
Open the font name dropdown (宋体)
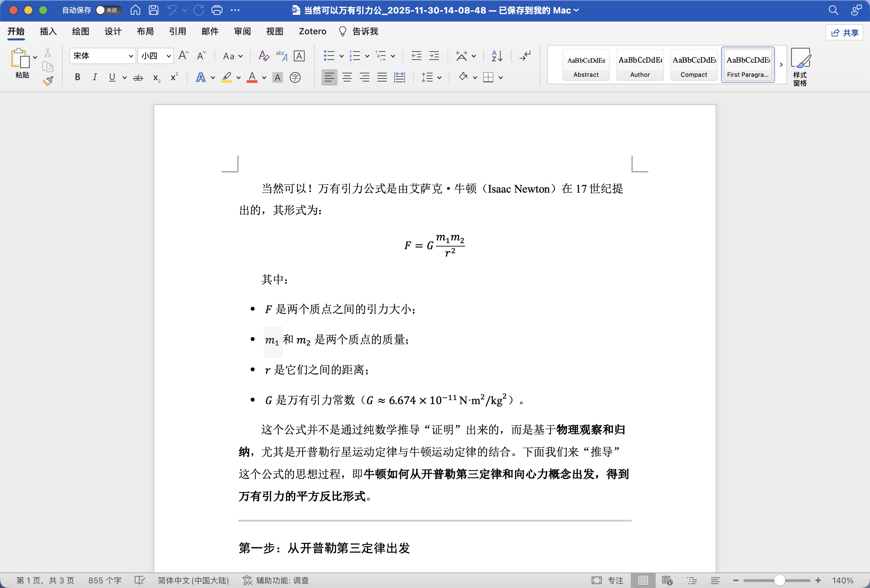tap(131, 56)
